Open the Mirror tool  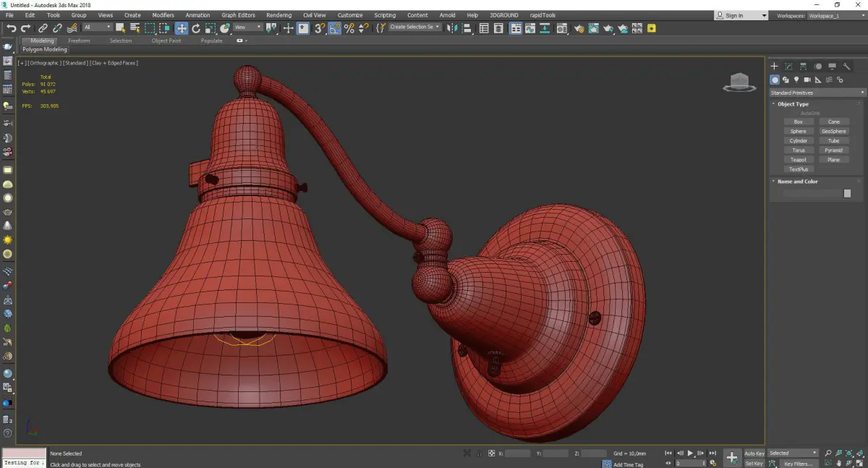pos(451,28)
